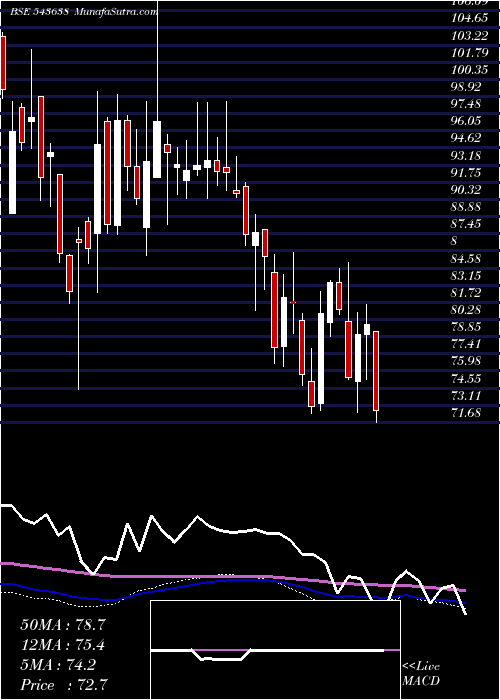
Task: Select the 74.55 price axis label
Action: [466, 379]
